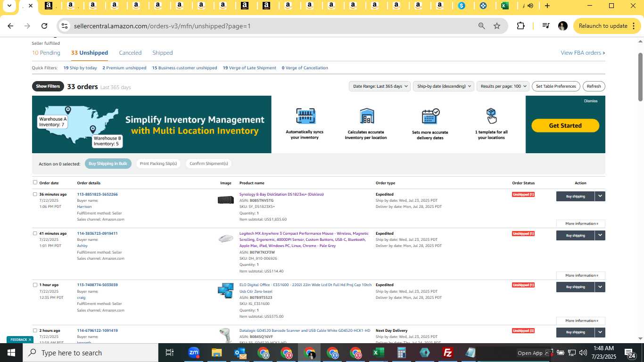Apply '2 Premium unshipped' quick filter
The width and height of the screenshot is (644, 362).
[124, 68]
